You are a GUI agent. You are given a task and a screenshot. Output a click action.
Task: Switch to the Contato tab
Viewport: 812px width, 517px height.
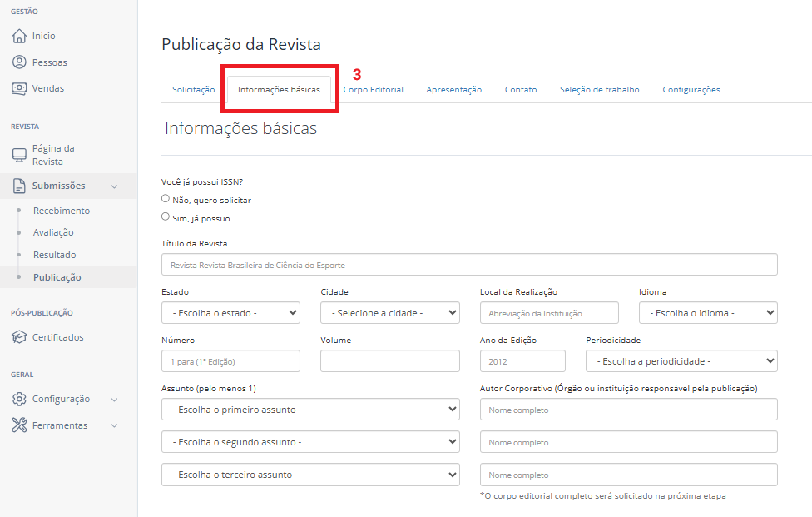pos(521,90)
